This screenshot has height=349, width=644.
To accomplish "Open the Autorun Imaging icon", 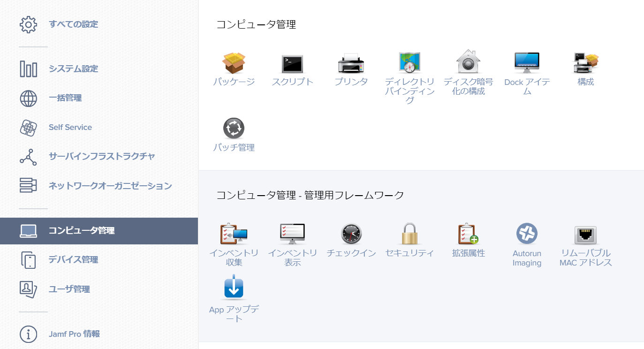I will tap(527, 234).
